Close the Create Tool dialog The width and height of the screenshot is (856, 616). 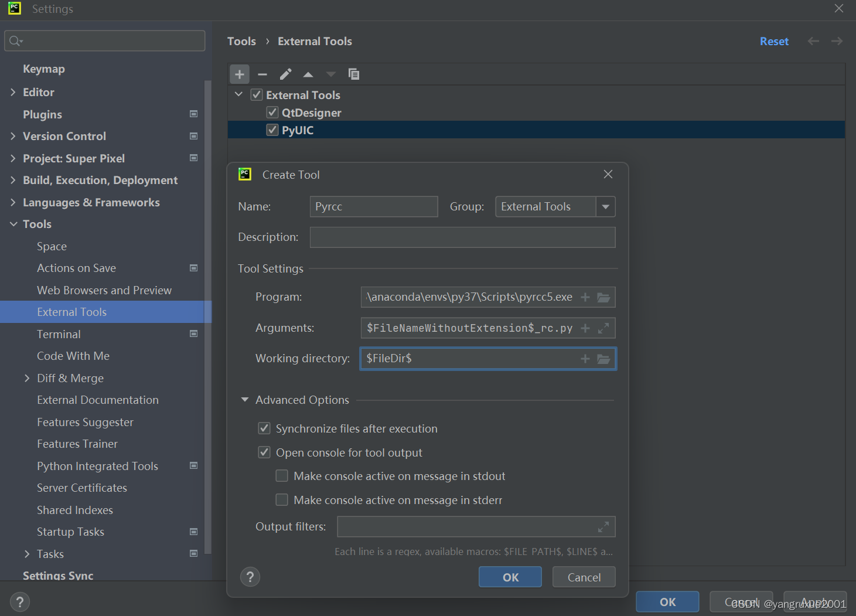[x=608, y=174]
